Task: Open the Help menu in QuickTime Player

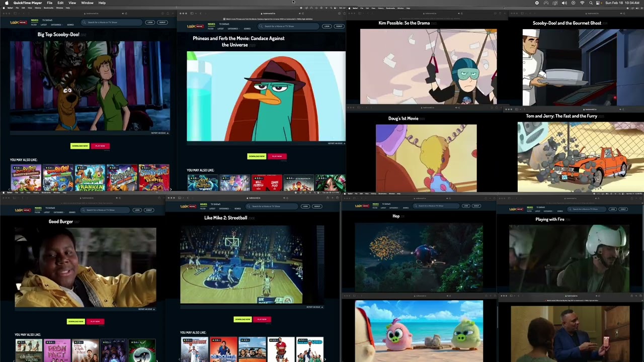Action: (102, 3)
